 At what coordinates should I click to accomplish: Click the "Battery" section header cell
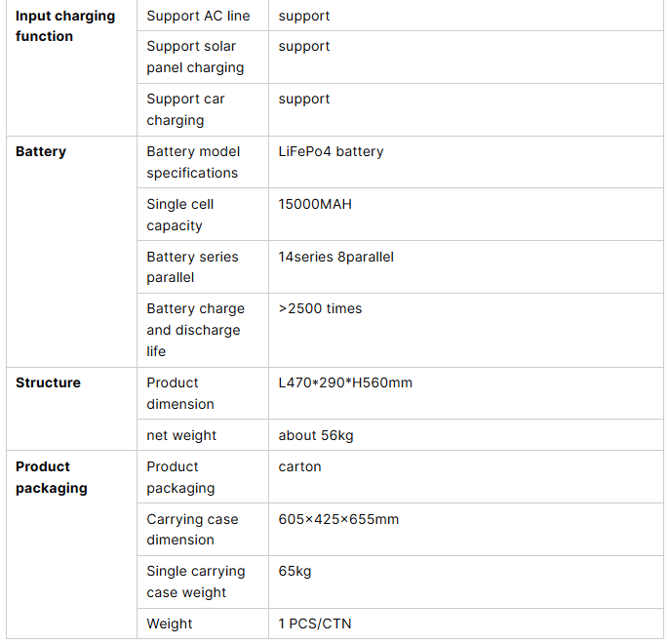tap(41, 151)
